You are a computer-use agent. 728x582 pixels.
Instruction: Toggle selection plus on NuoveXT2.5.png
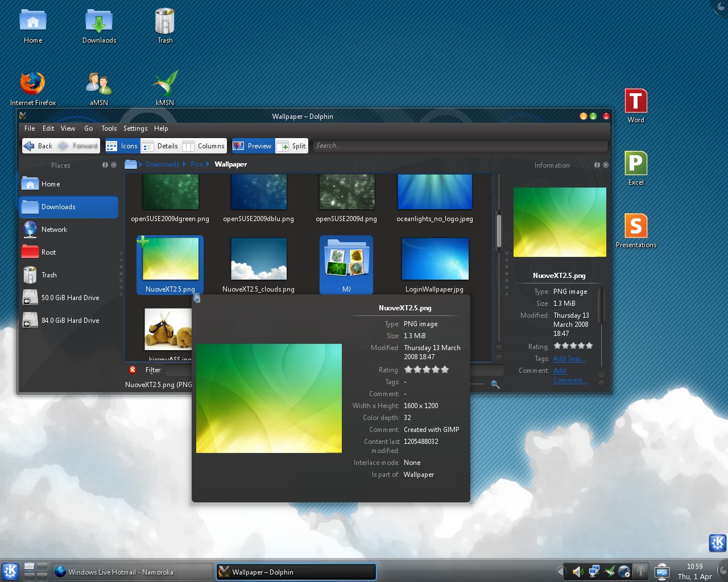pos(143,242)
